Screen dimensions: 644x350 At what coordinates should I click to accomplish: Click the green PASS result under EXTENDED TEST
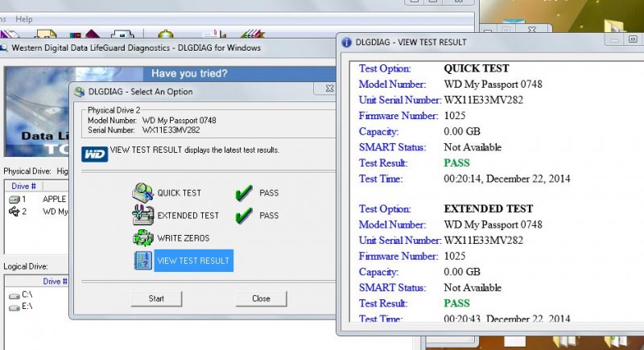(x=456, y=303)
